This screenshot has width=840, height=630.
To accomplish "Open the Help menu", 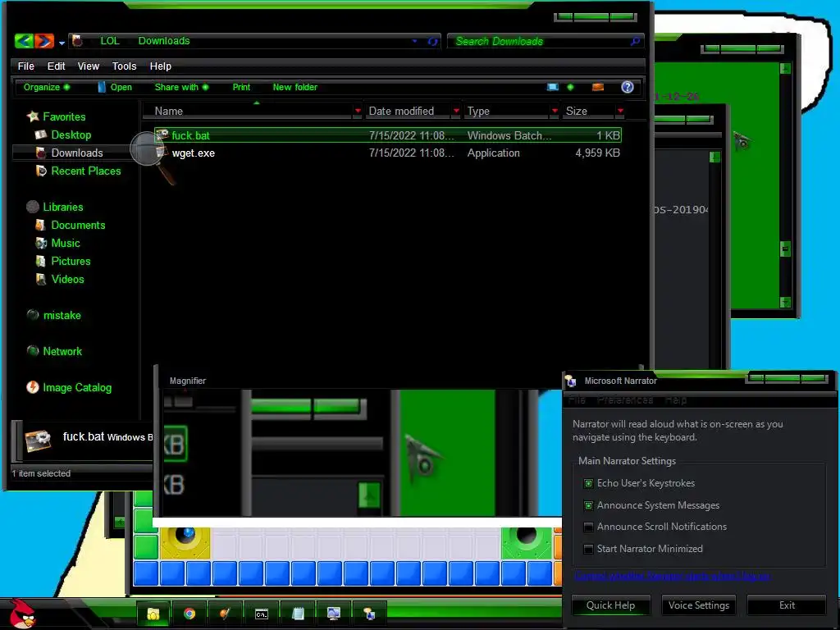I will click(160, 66).
